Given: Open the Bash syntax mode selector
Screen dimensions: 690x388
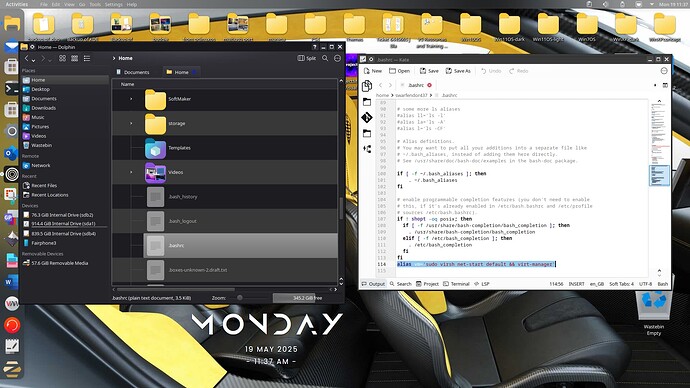Looking at the screenshot, I should (662, 284).
